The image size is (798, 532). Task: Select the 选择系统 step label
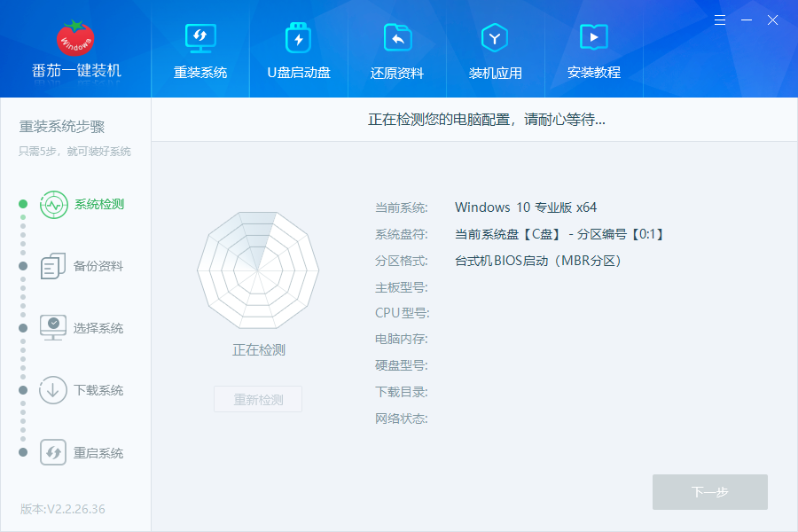point(98,328)
